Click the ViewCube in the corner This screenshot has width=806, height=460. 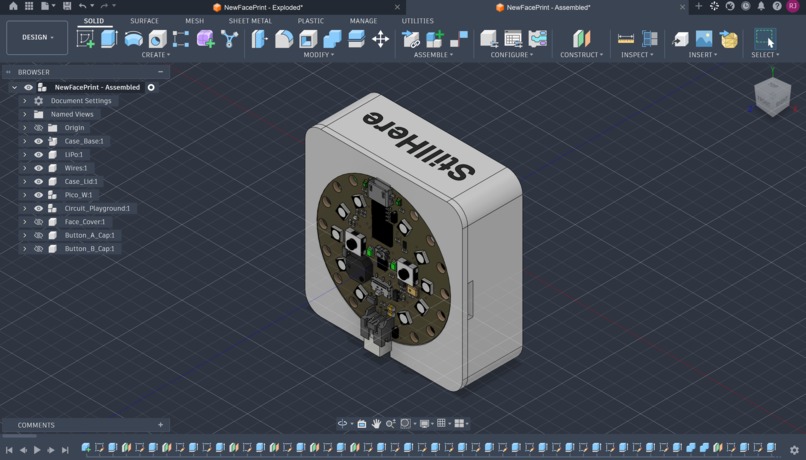coord(772,96)
